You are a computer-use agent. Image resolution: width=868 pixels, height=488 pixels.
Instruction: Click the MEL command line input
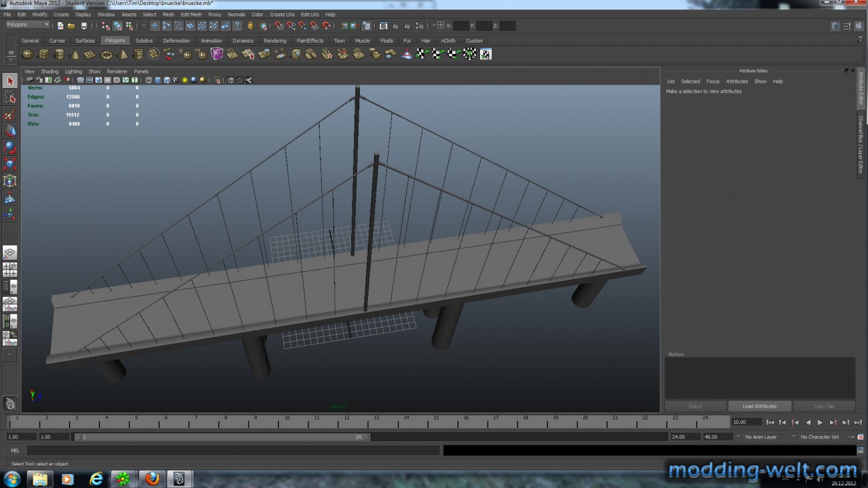233,451
